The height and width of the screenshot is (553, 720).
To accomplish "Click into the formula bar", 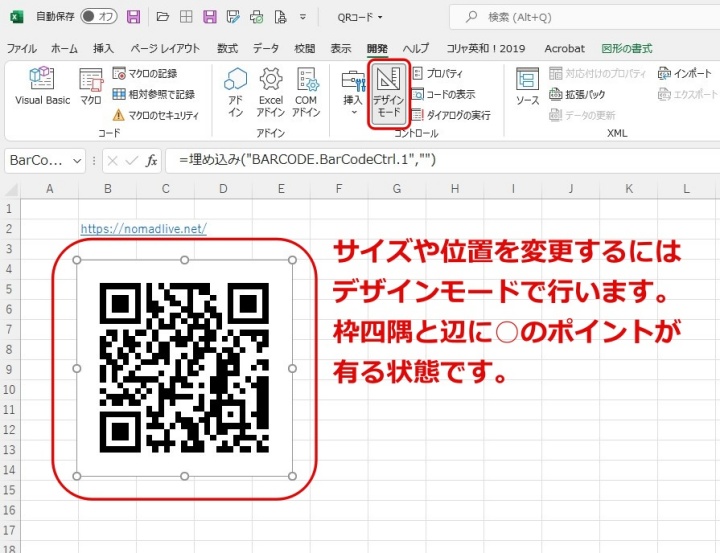I will (x=442, y=160).
